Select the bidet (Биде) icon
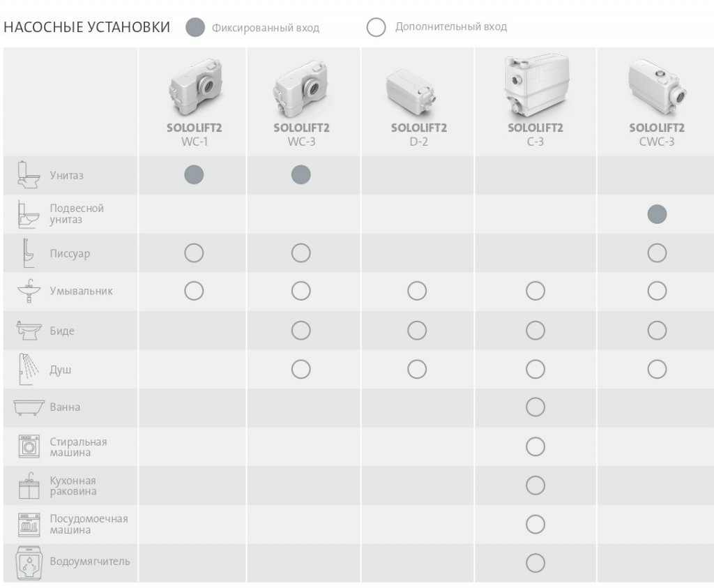This screenshot has width=714, height=588. point(29,330)
